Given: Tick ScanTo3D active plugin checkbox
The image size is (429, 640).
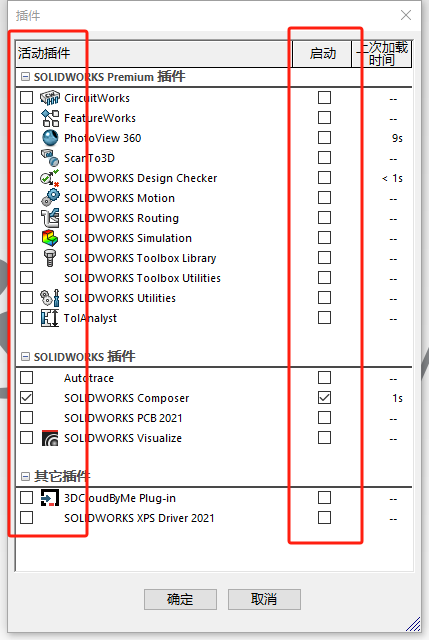Looking at the screenshot, I should (x=27, y=158).
